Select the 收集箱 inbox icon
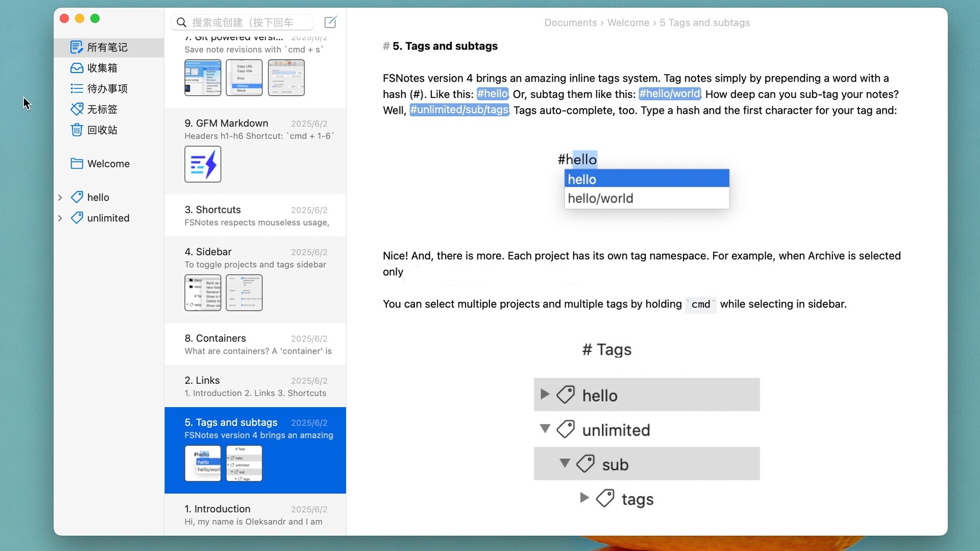Image resolution: width=980 pixels, height=551 pixels. point(77,68)
